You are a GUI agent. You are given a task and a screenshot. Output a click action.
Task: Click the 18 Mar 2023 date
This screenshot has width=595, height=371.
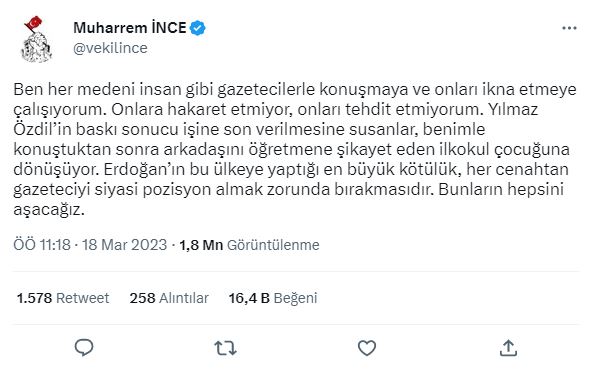tap(124, 245)
